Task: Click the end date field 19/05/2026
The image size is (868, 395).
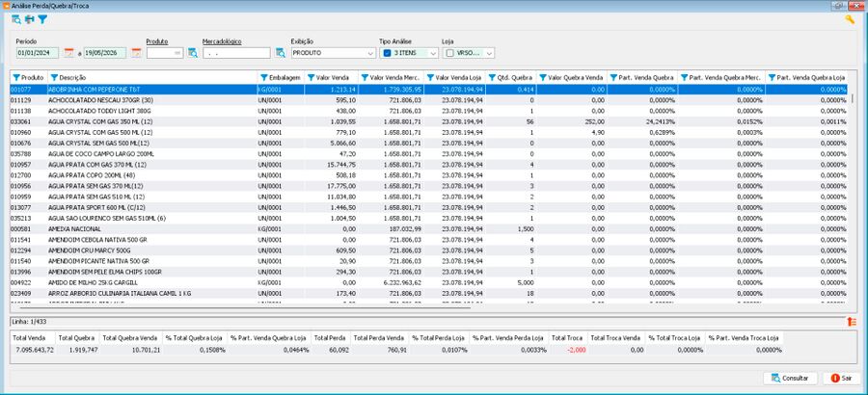Action: pyautogui.click(x=105, y=53)
